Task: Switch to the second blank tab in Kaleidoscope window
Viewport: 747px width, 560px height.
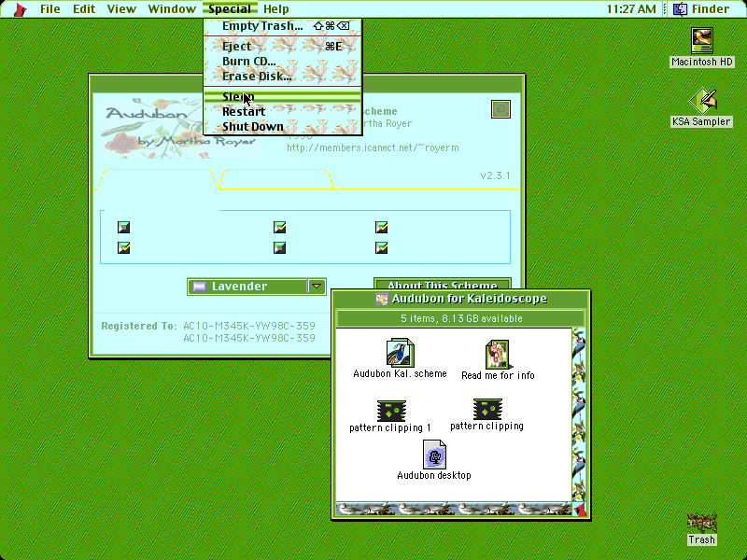Action: 275,179
